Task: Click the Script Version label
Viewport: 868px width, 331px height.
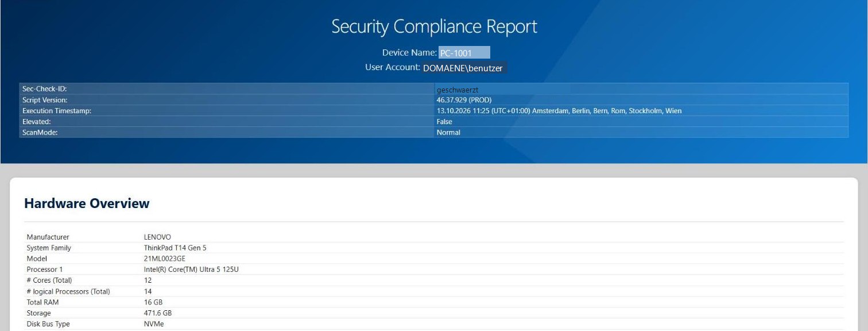Action: click(x=45, y=100)
